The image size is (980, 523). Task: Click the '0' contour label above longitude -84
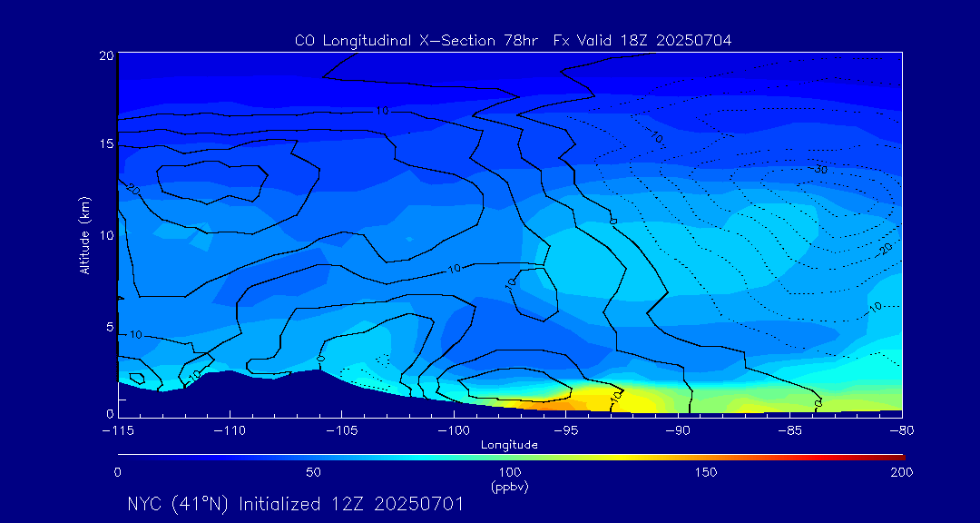coord(818,403)
